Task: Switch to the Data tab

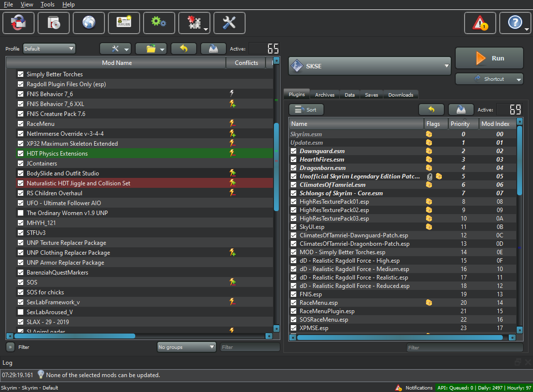Action: tap(349, 95)
